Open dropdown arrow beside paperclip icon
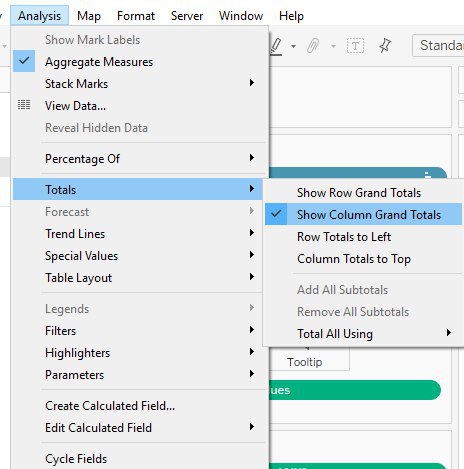This screenshot has width=464, height=469. click(x=333, y=46)
